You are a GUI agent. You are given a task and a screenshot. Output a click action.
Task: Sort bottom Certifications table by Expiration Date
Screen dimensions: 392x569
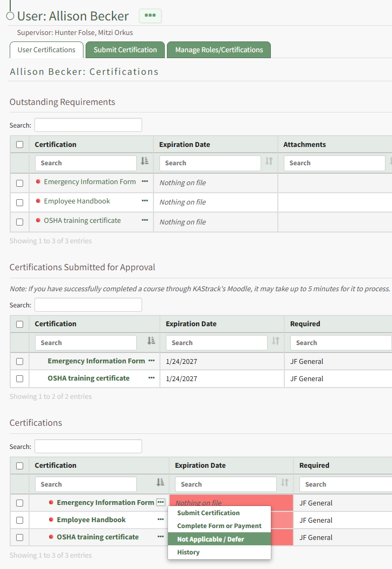[284, 482]
